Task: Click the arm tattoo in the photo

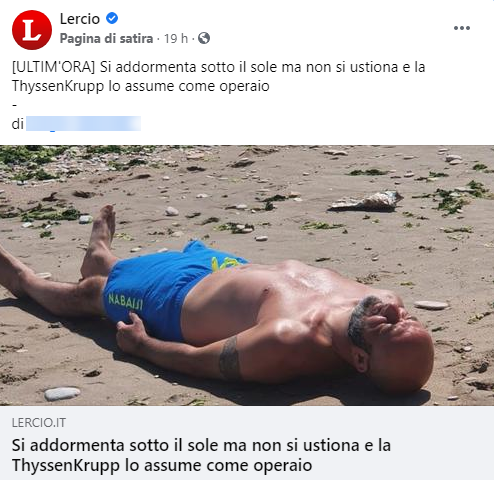Action: pyautogui.click(x=229, y=357)
